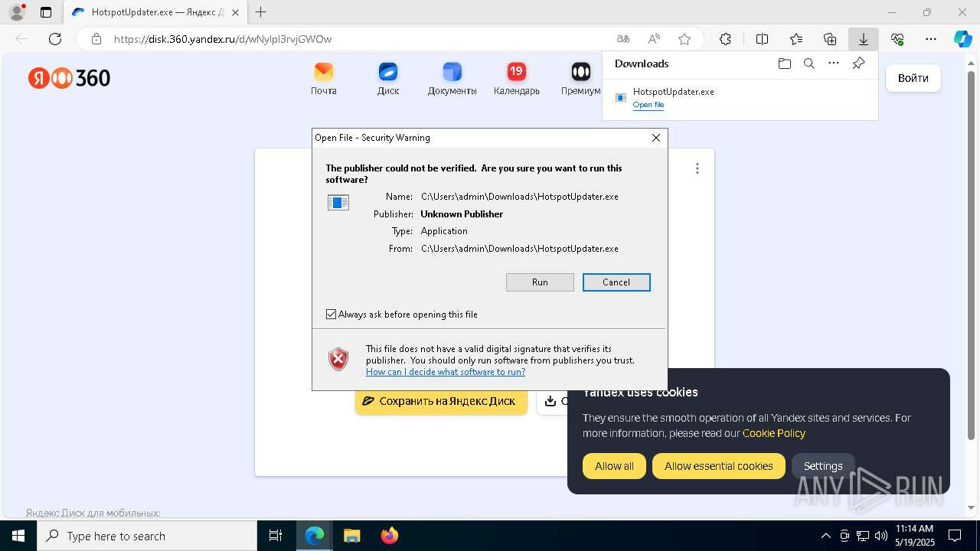Search downloads with magnifier icon
This screenshot has width=980, height=551.
[x=808, y=64]
